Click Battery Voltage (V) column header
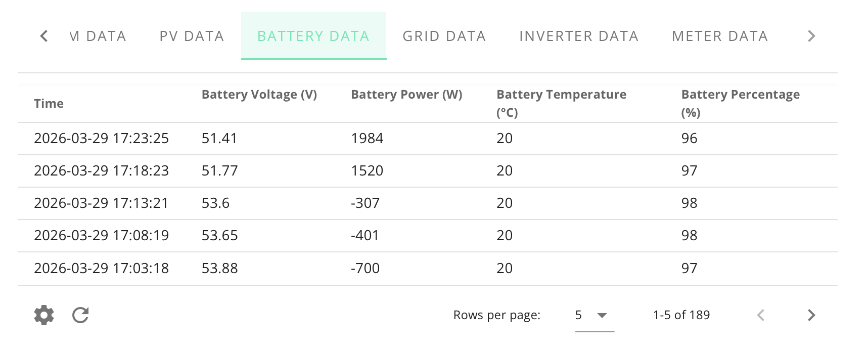 (259, 95)
